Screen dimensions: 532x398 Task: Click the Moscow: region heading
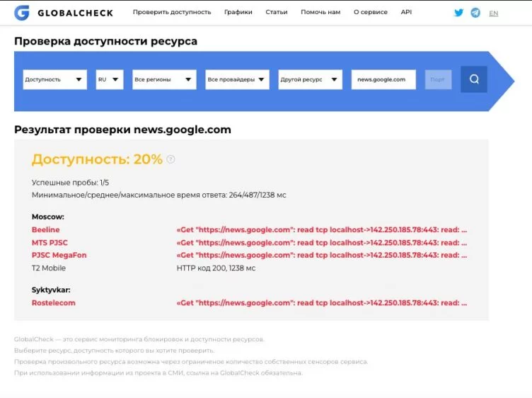[48, 217]
